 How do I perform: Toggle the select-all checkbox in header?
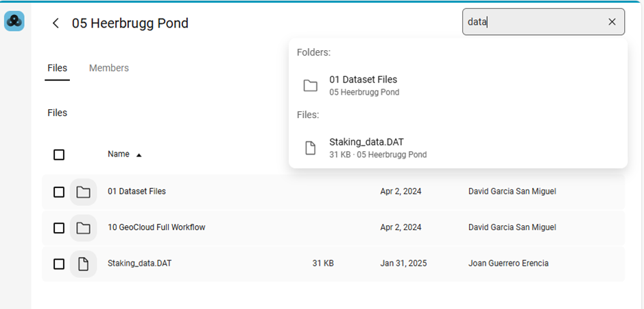pyautogui.click(x=59, y=154)
